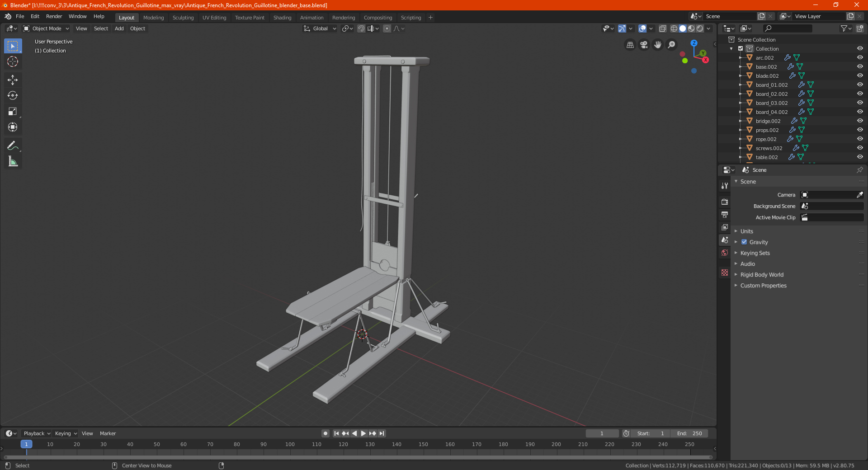868x470 pixels.
Task: Open Texture properties tab
Action: pyautogui.click(x=725, y=273)
